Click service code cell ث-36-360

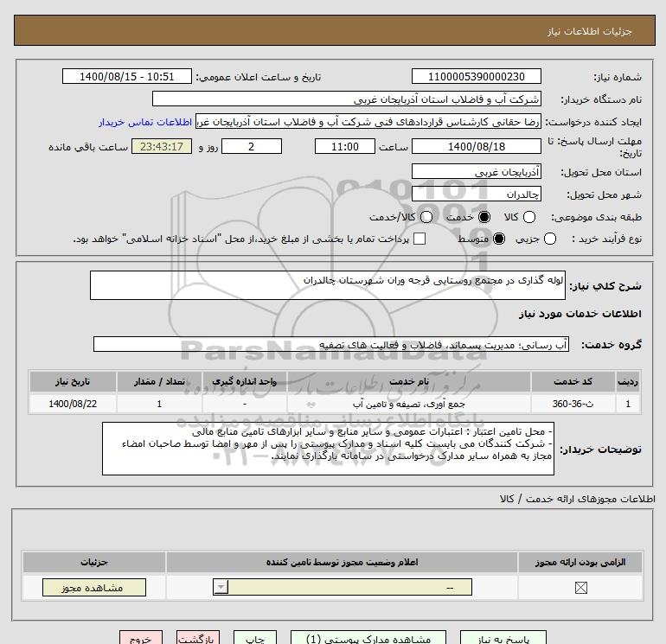[573, 404]
